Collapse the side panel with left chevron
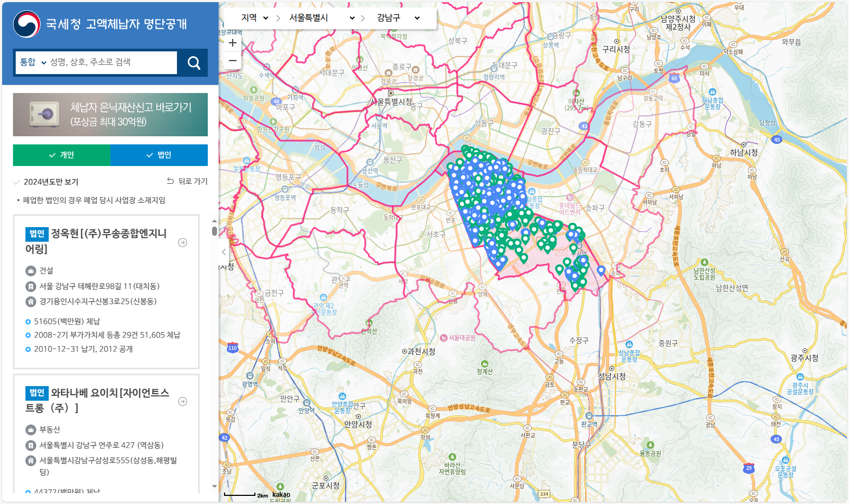 (224, 252)
